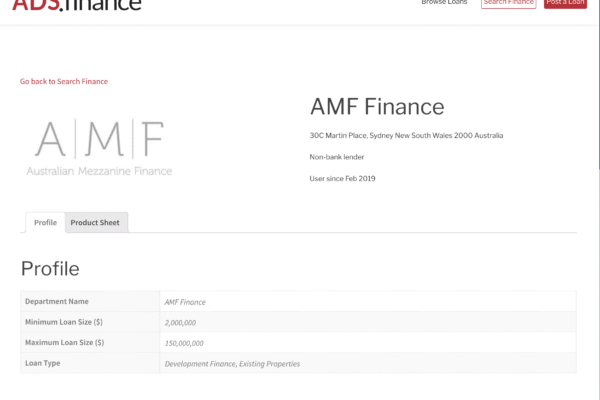Click the Minimum Loan Size ($) label

64,322
